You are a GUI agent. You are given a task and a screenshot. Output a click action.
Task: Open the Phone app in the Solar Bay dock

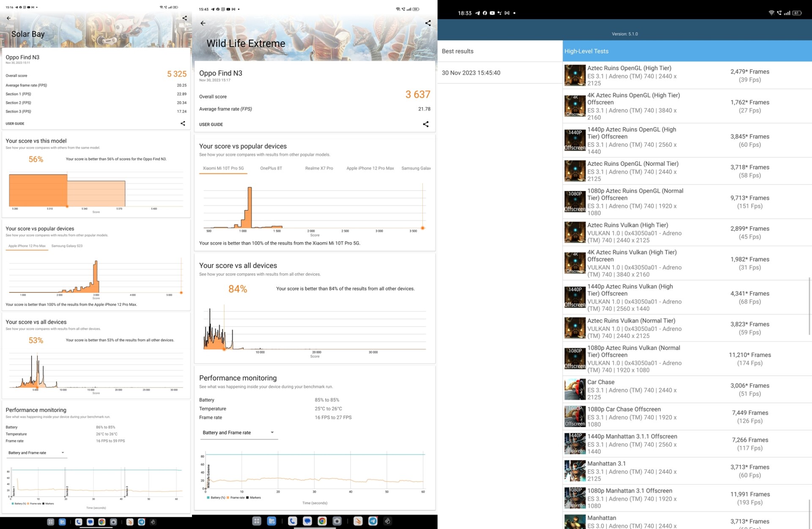coord(79,522)
